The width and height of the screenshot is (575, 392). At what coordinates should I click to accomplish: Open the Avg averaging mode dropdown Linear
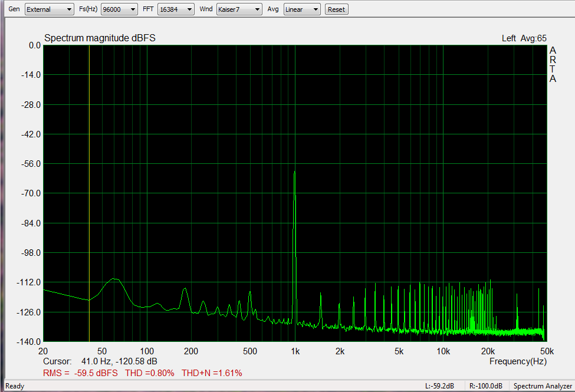coord(302,9)
